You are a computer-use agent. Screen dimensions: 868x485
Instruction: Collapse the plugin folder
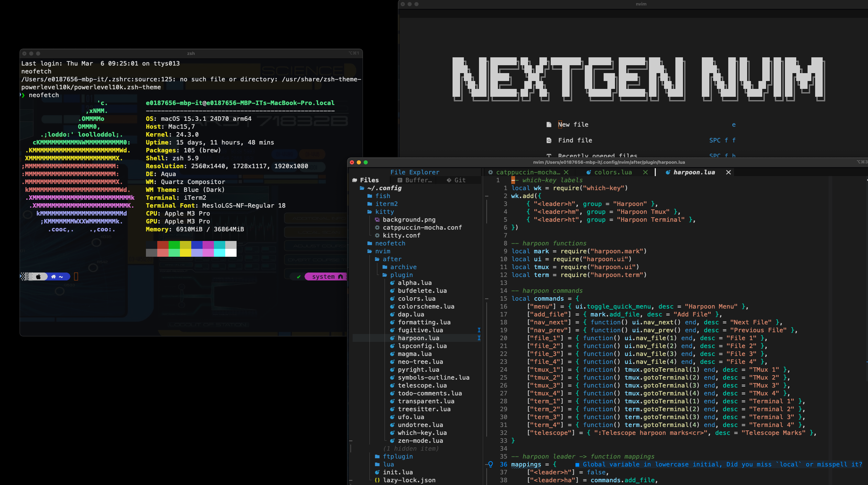click(x=397, y=275)
